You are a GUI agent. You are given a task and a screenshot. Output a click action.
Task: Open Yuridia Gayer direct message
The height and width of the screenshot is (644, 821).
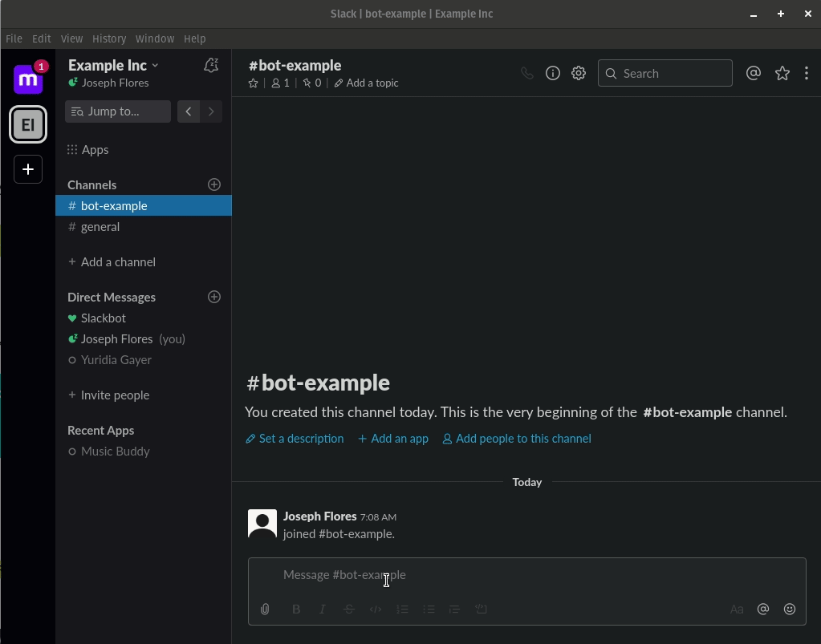click(144, 360)
